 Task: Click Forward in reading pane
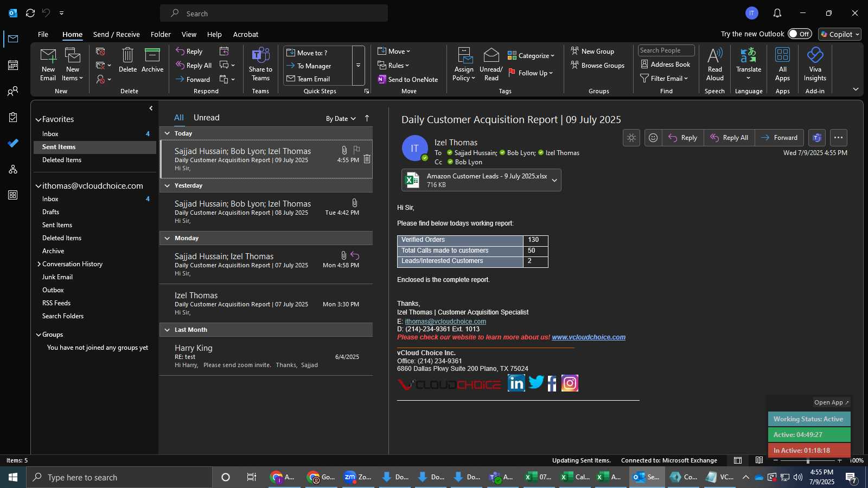click(x=779, y=138)
